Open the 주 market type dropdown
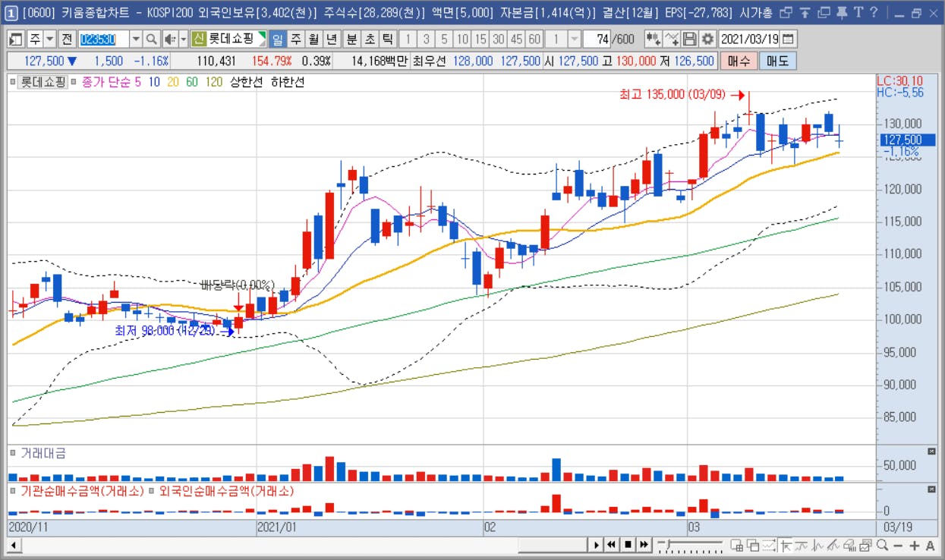Screen dimensions: 945x560 (x=42, y=39)
